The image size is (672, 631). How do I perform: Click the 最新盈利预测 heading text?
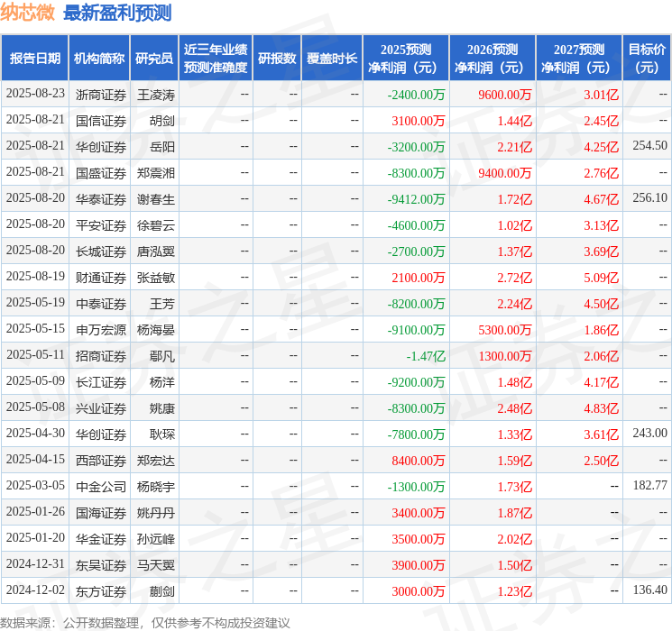117,13
